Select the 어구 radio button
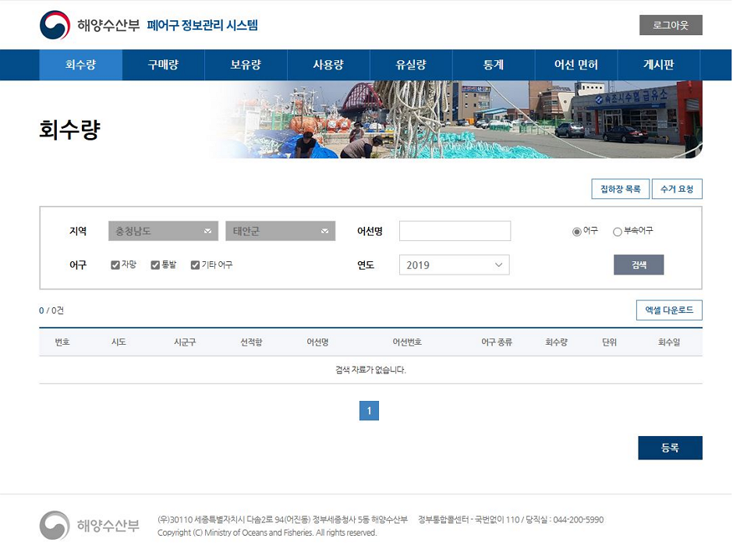 [577, 232]
